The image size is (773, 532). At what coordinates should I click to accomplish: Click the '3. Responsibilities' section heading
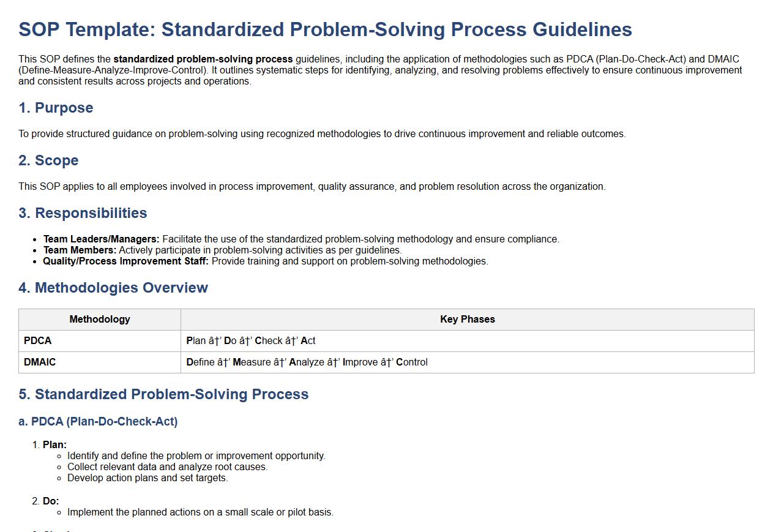83,213
